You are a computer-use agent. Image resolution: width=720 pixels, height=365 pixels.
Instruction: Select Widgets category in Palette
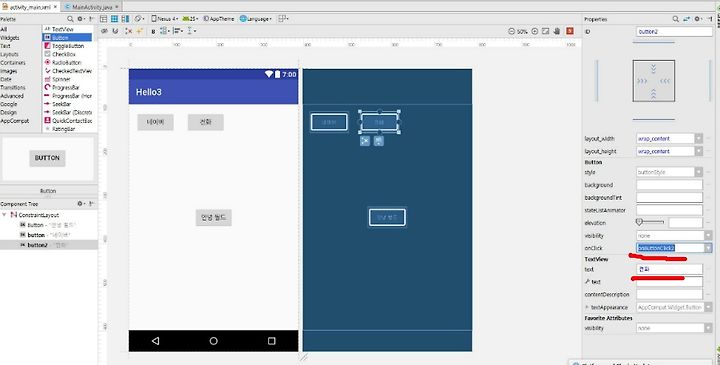pos(10,38)
